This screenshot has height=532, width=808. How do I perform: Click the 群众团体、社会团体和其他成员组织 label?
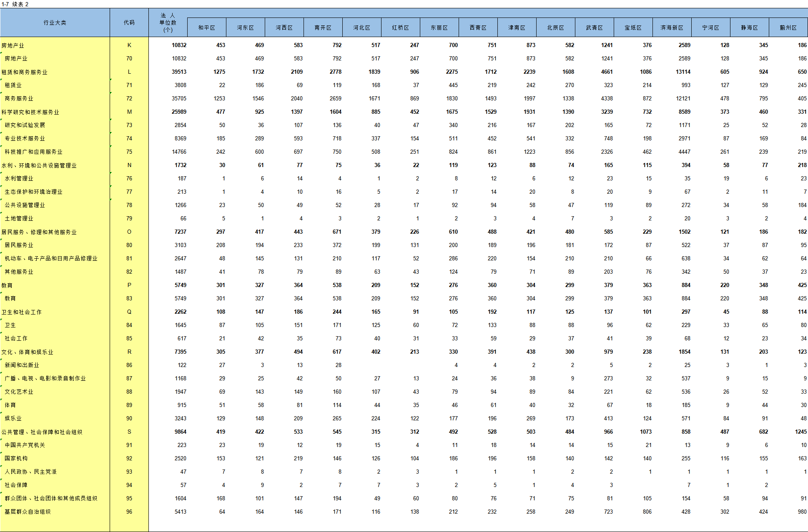51,498
